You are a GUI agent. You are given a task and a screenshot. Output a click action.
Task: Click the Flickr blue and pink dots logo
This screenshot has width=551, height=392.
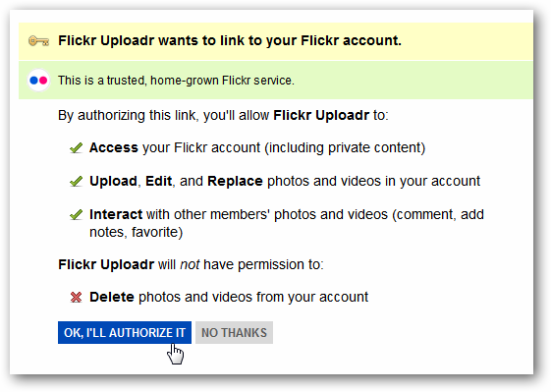point(38,81)
